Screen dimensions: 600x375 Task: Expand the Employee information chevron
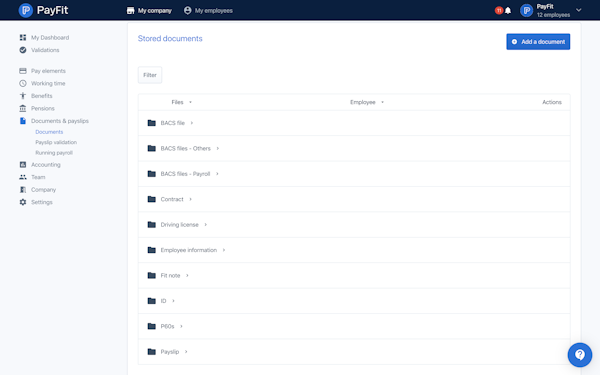tap(224, 250)
